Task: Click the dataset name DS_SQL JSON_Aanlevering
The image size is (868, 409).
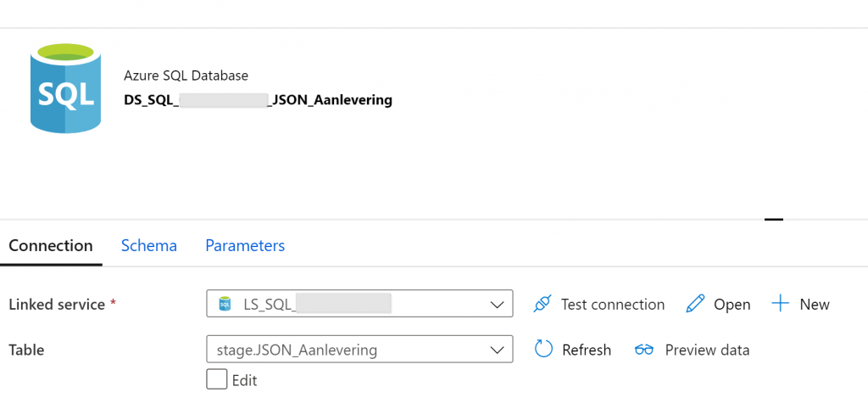Action: 258,99
